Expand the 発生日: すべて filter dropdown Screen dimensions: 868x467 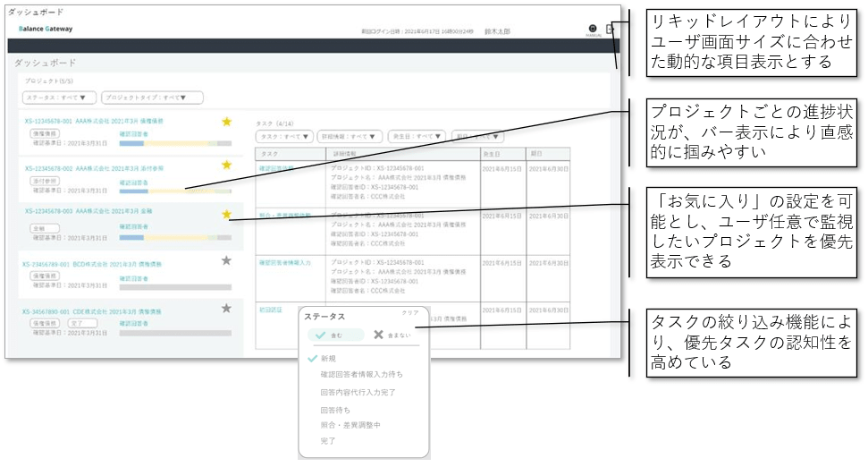pos(417,137)
